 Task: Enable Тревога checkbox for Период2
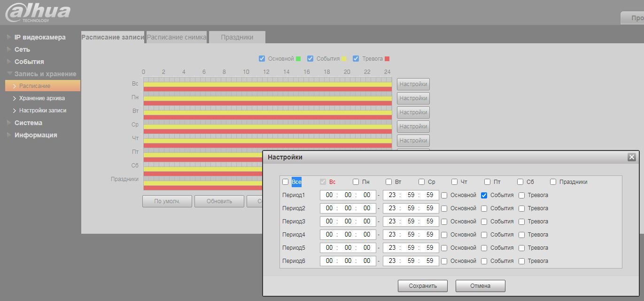point(522,208)
